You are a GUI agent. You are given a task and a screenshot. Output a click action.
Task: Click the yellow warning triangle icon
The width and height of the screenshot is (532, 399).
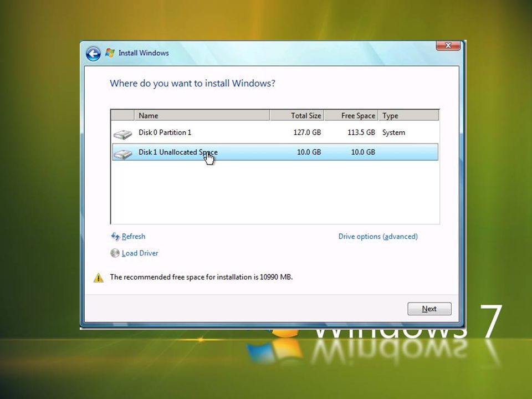click(x=99, y=278)
